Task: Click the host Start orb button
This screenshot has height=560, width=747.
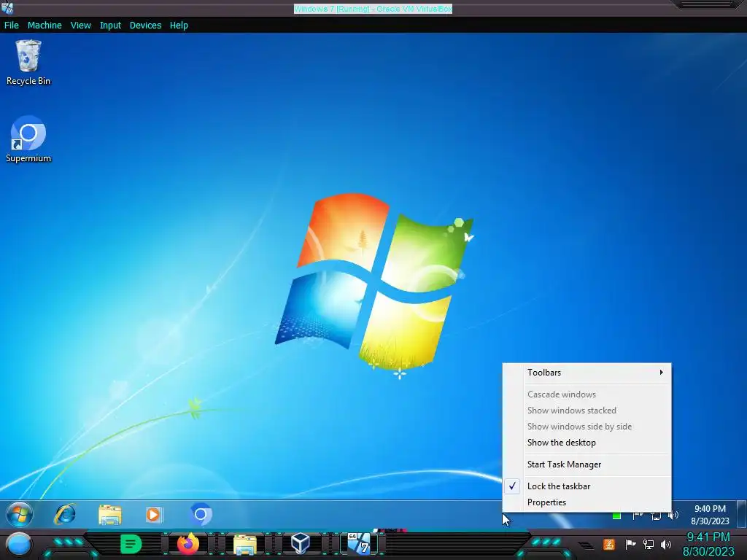Action: (x=18, y=545)
